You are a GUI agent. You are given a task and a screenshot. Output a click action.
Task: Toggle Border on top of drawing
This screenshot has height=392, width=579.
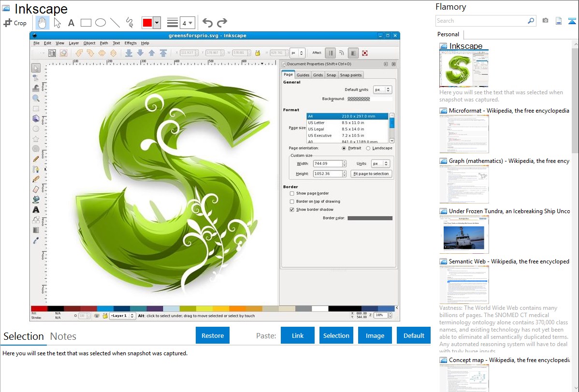292,202
